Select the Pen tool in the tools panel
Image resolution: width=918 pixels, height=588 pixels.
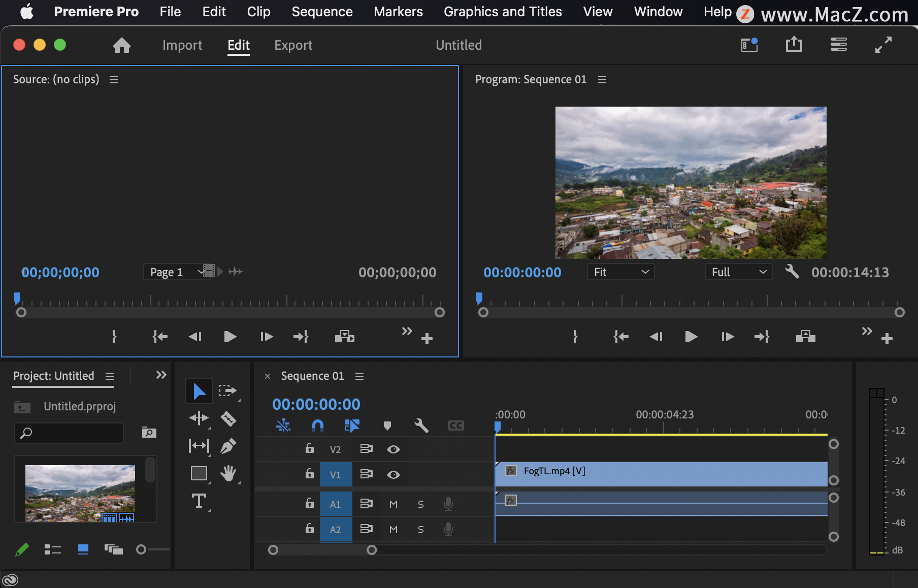tap(228, 446)
